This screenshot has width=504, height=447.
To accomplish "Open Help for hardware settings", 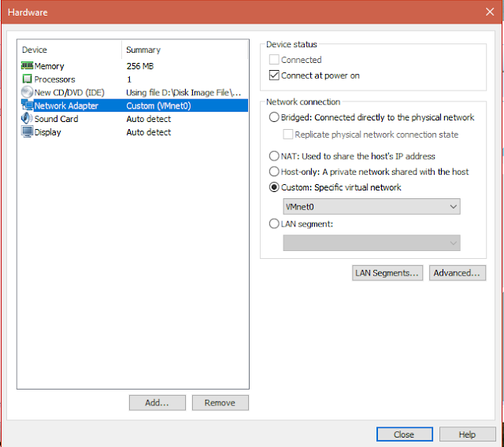I will click(467, 434).
